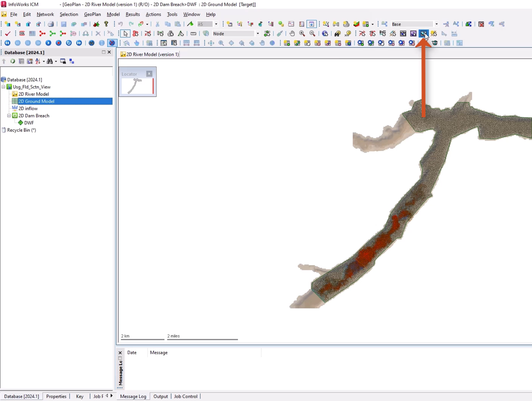Open the Node object type dropdown
Viewport: 532px width, 401px height.
pos(258,34)
